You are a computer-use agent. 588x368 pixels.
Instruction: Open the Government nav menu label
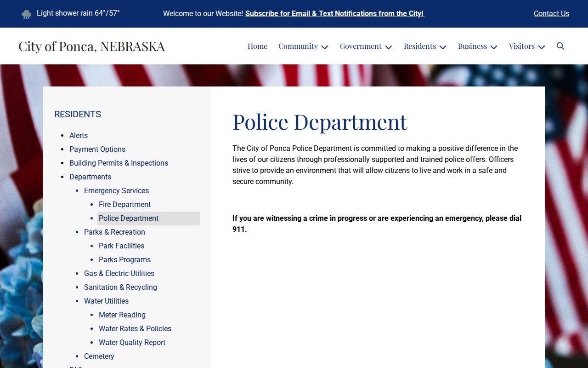[x=361, y=46]
